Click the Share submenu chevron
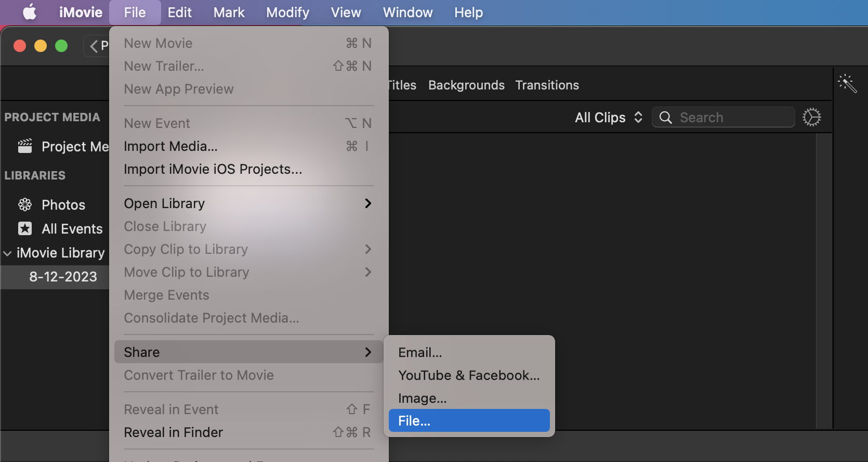Image resolution: width=868 pixels, height=462 pixels. click(368, 352)
